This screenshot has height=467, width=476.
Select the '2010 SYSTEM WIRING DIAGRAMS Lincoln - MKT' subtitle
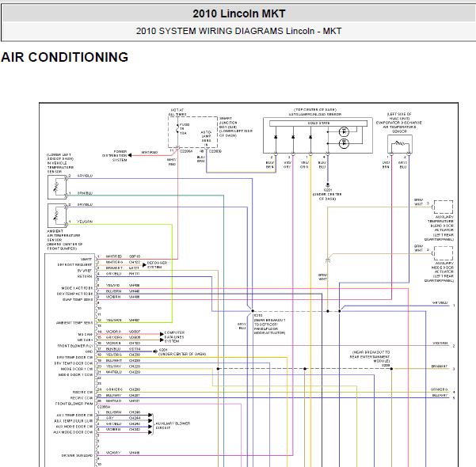point(239,31)
